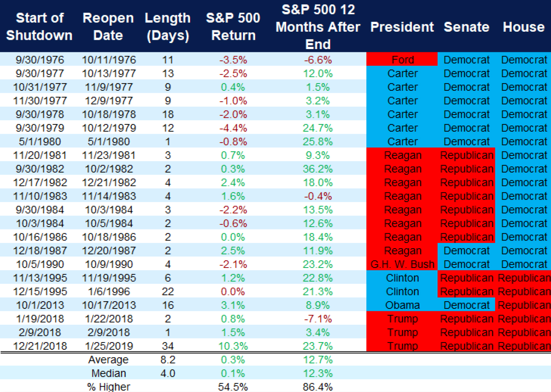
Task: Select the 'President' column header
Action: (402, 27)
